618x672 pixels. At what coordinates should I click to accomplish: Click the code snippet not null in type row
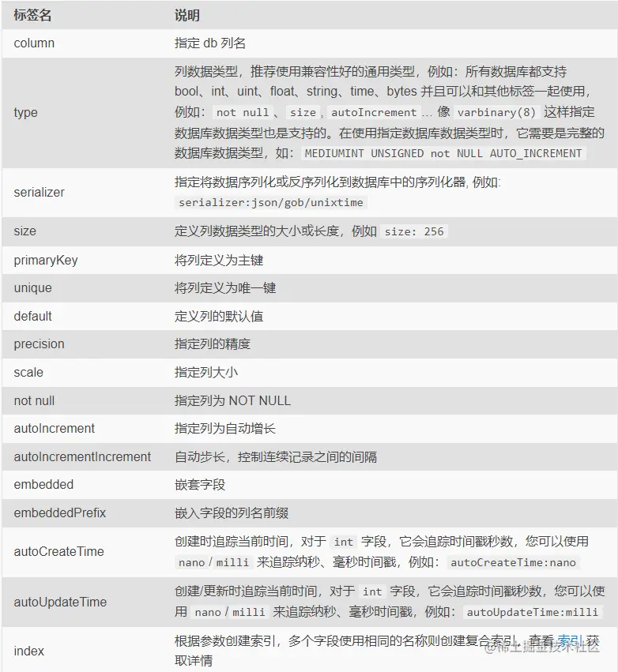[243, 112]
